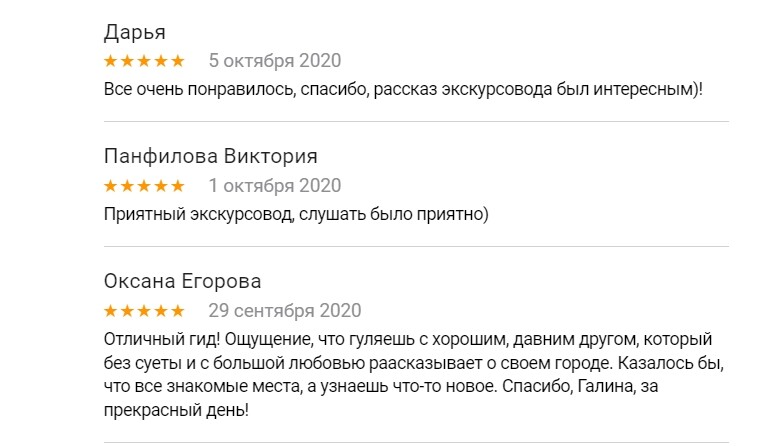Click the third star under Оксана Егорова
The height and width of the screenshot is (446, 782).
pyautogui.click(x=144, y=311)
